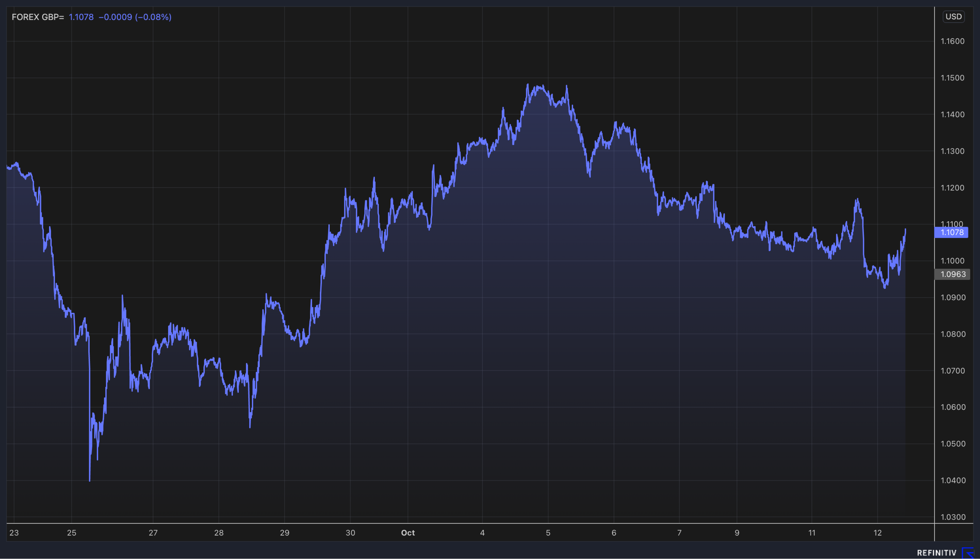Click the 6 date label on time axis

[x=614, y=533]
